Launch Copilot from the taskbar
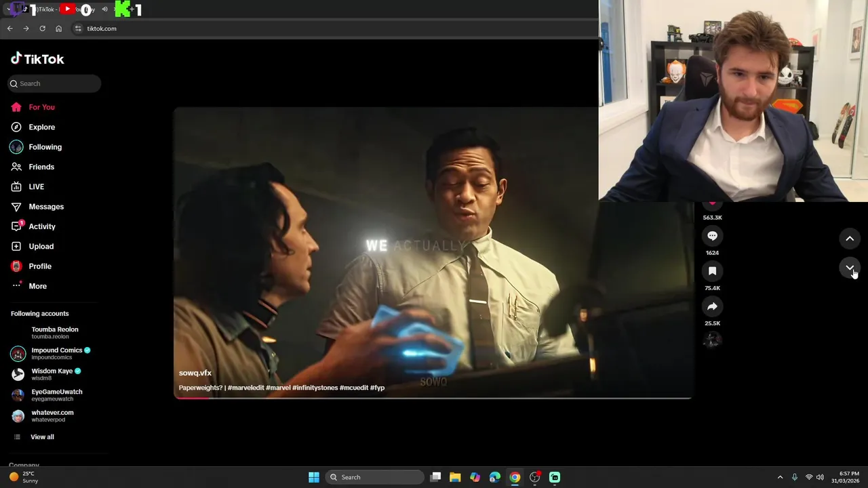868x488 pixels. pos(475,477)
